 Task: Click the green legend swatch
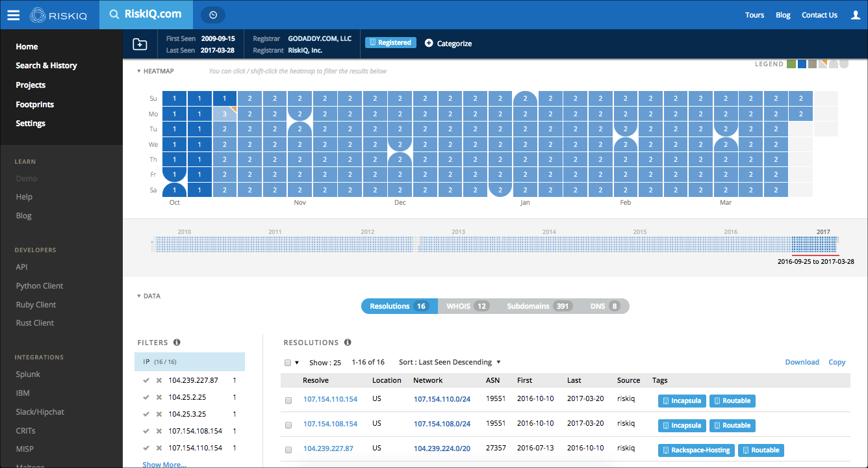point(791,64)
